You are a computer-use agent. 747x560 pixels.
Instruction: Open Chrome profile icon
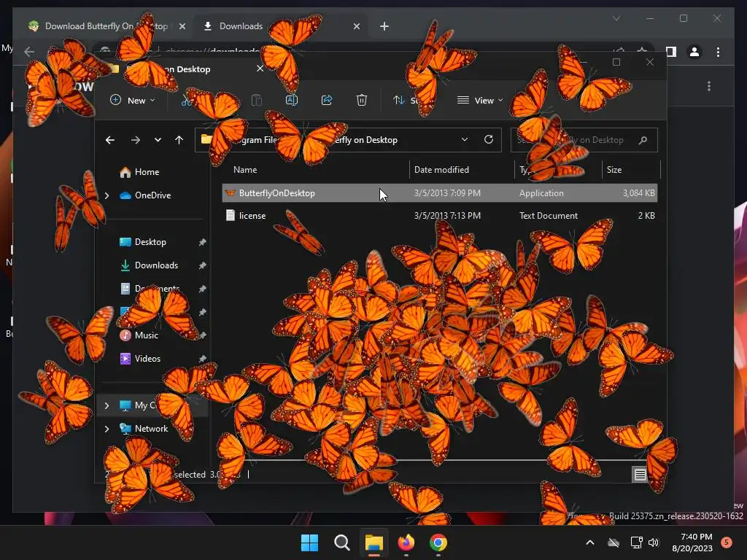pos(694,52)
